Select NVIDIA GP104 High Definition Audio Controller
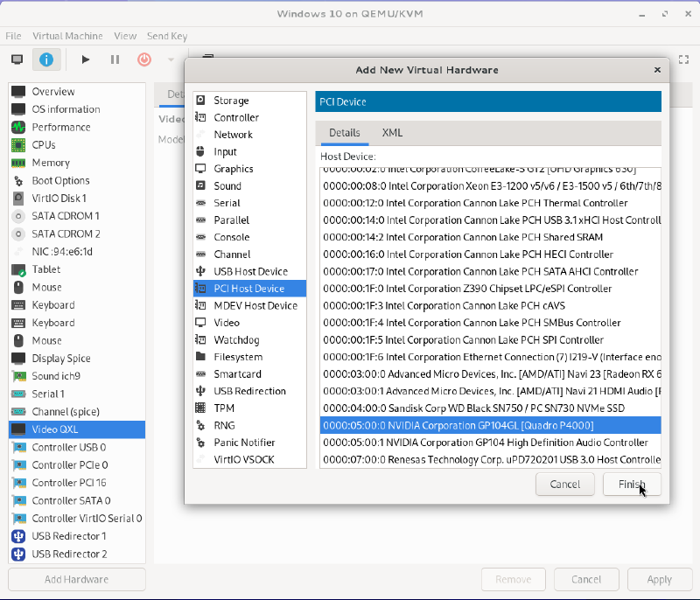The image size is (700, 600). tap(490, 443)
